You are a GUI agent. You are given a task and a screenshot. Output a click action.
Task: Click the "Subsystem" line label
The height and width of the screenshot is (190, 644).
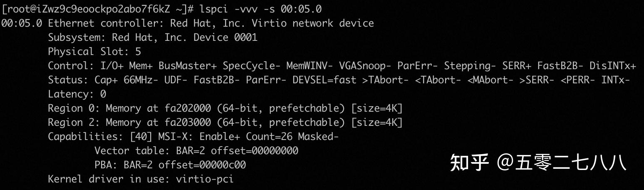(x=77, y=37)
